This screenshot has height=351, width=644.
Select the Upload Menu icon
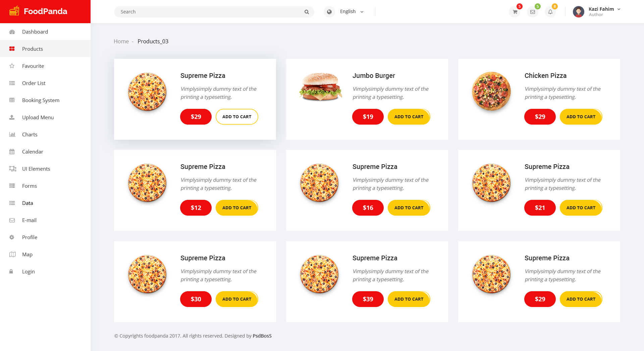point(12,117)
